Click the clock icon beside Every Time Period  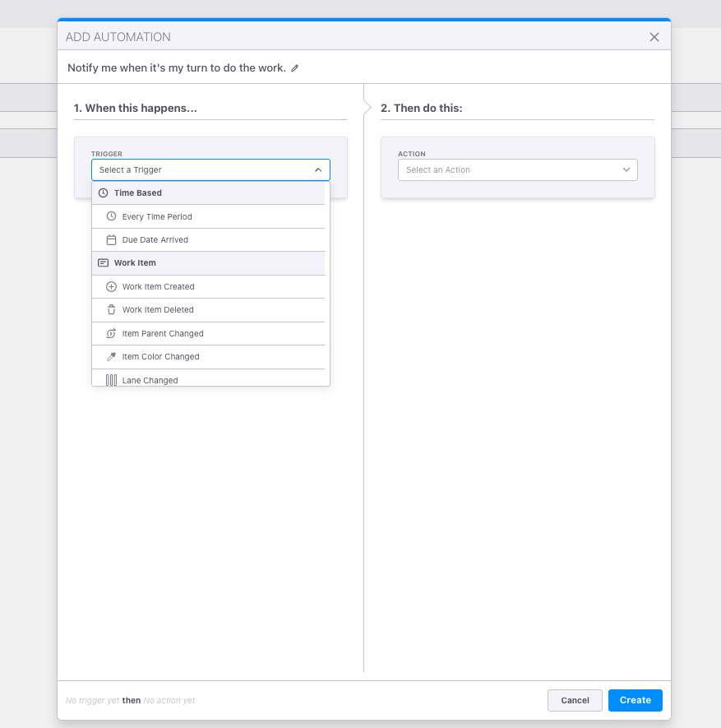pyautogui.click(x=112, y=216)
